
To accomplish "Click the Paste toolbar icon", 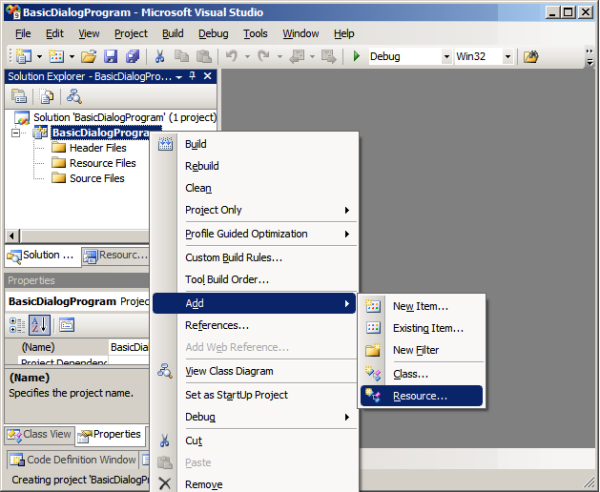I will 204,57.
